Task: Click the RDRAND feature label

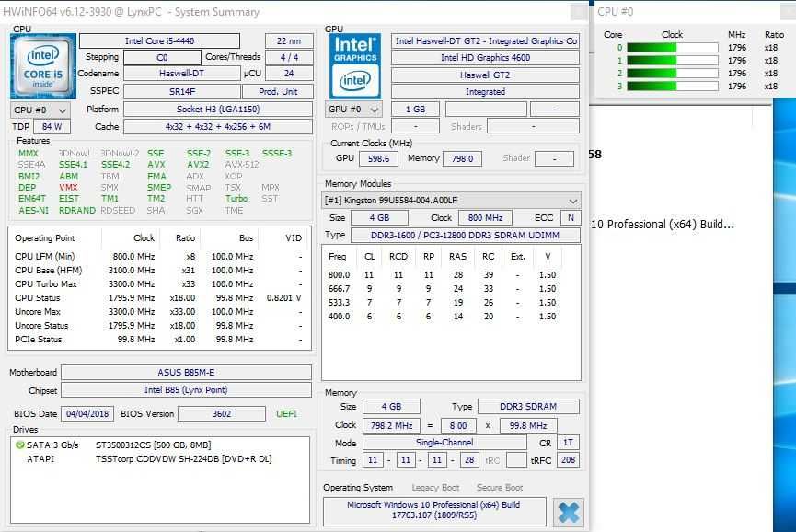Action: pyautogui.click(x=77, y=210)
